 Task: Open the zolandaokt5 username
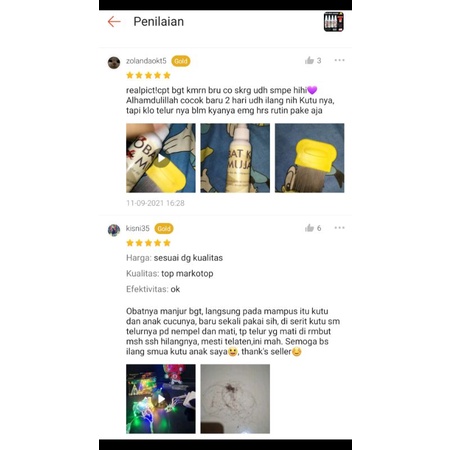coord(146,61)
